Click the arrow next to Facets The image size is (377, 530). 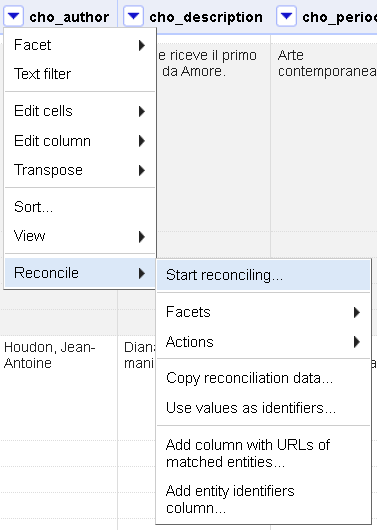click(357, 312)
